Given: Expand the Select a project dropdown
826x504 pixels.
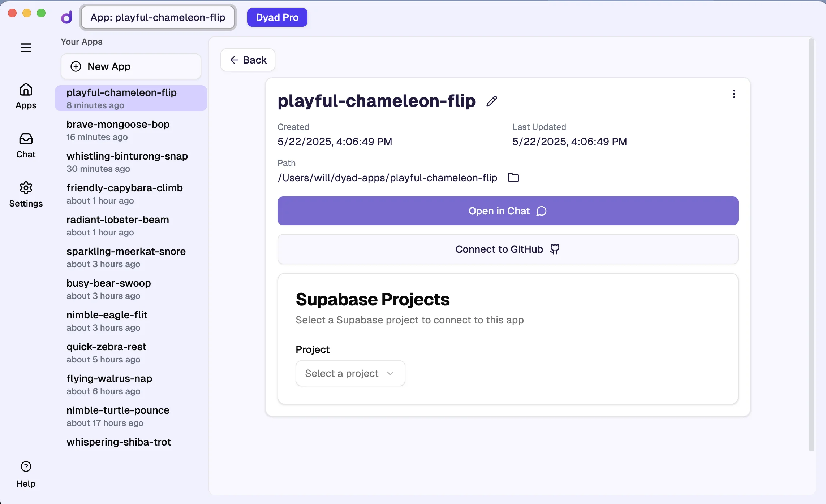Looking at the screenshot, I should click(350, 373).
